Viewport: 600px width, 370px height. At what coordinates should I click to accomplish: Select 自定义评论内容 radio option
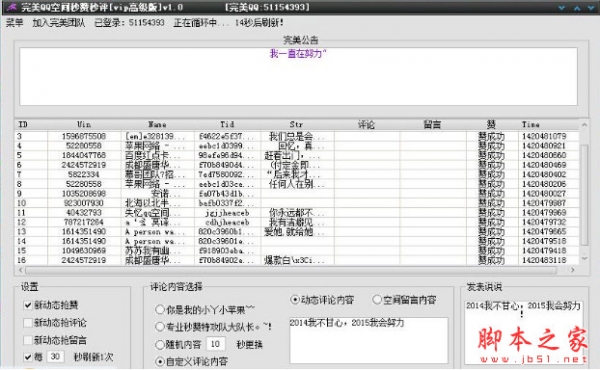tap(160, 361)
